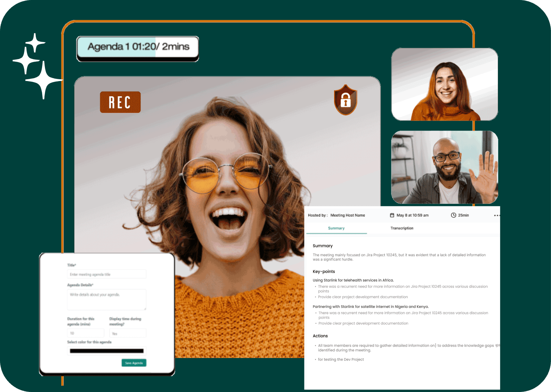Focus the meeting agenda Title field
551x392 pixels.
point(107,274)
